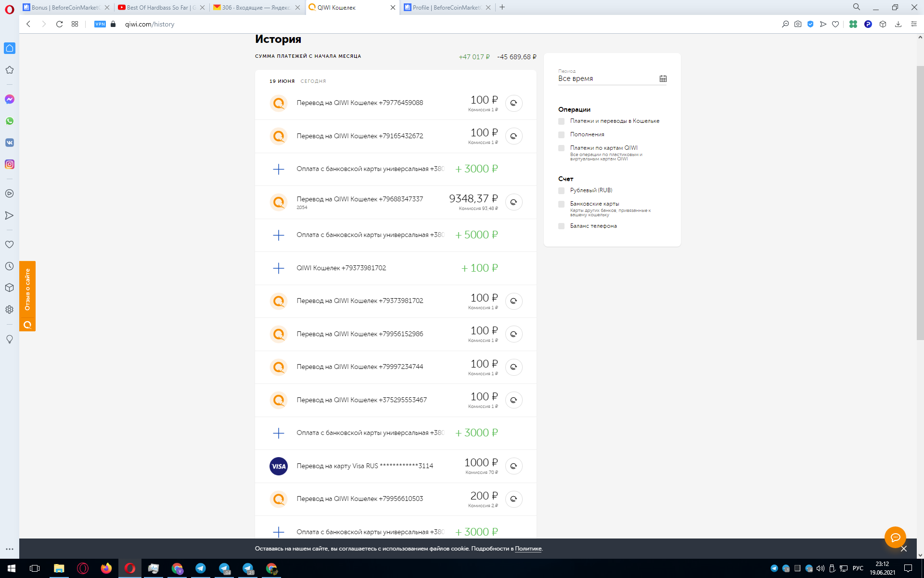Open WhatsApp in the Opera sidebar

pos(10,121)
